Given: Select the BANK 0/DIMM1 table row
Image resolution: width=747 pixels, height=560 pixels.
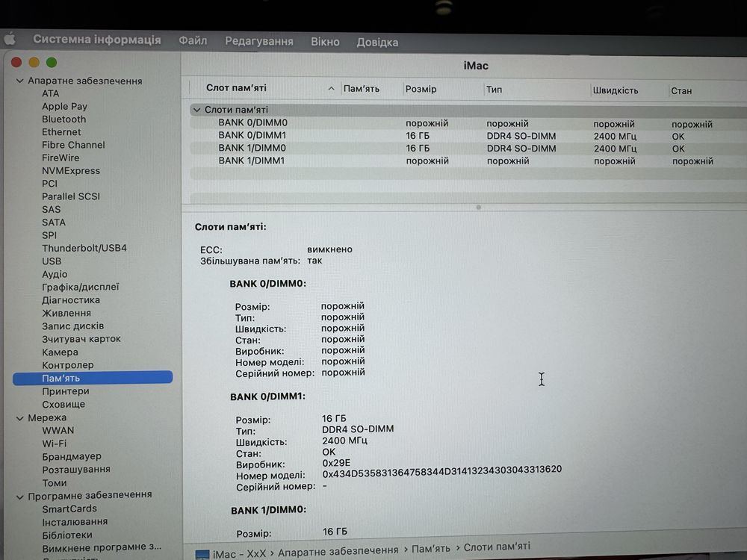Looking at the screenshot, I should 468,136.
